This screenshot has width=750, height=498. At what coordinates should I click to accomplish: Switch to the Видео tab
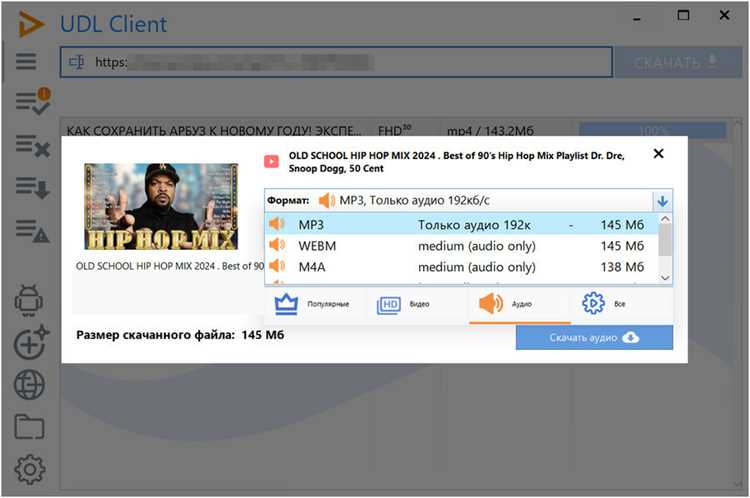click(x=416, y=304)
